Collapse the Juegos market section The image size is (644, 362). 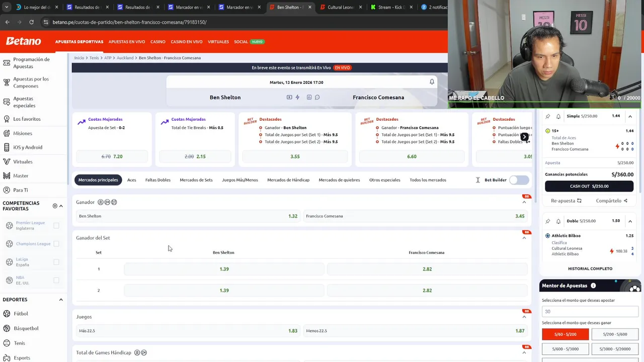click(x=524, y=317)
